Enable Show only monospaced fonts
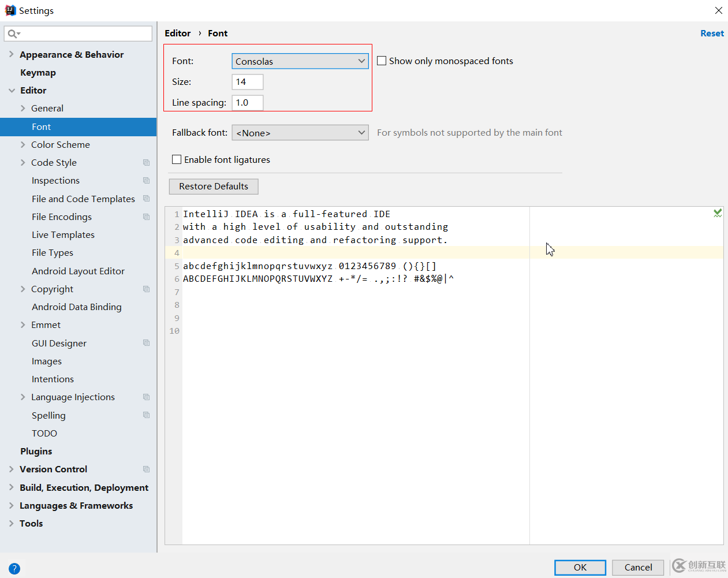 382,61
